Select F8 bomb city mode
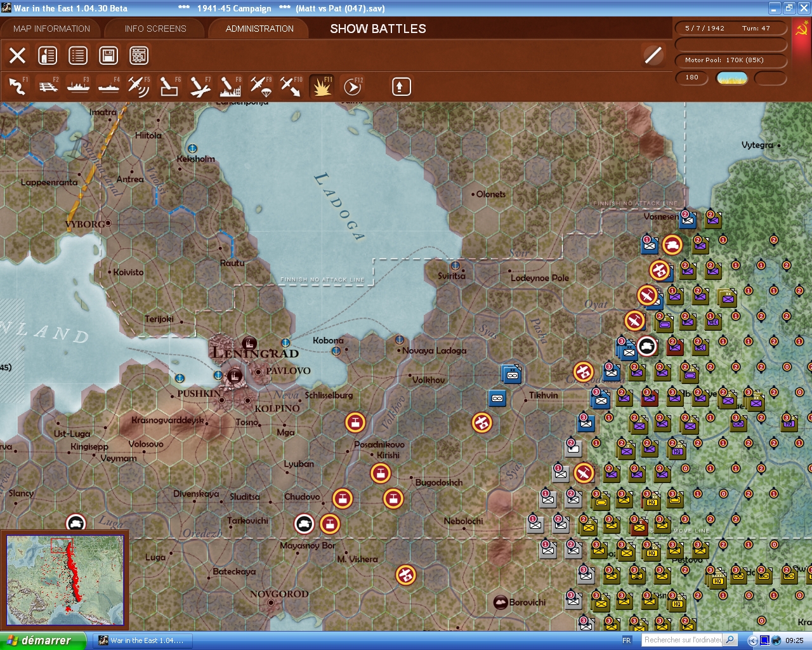 (x=230, y=86)
